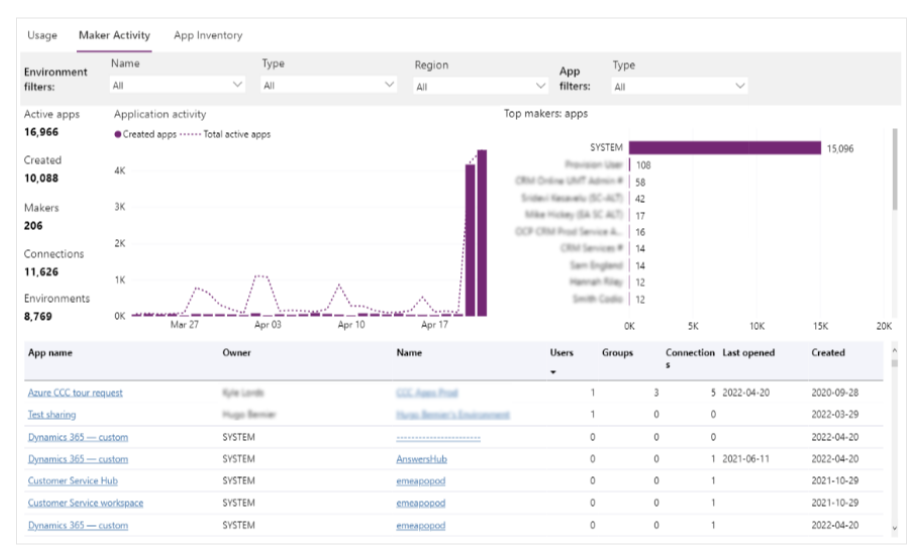Click the sort arrow under Users column
Screen dimensions: 922x557
(554, 373)
